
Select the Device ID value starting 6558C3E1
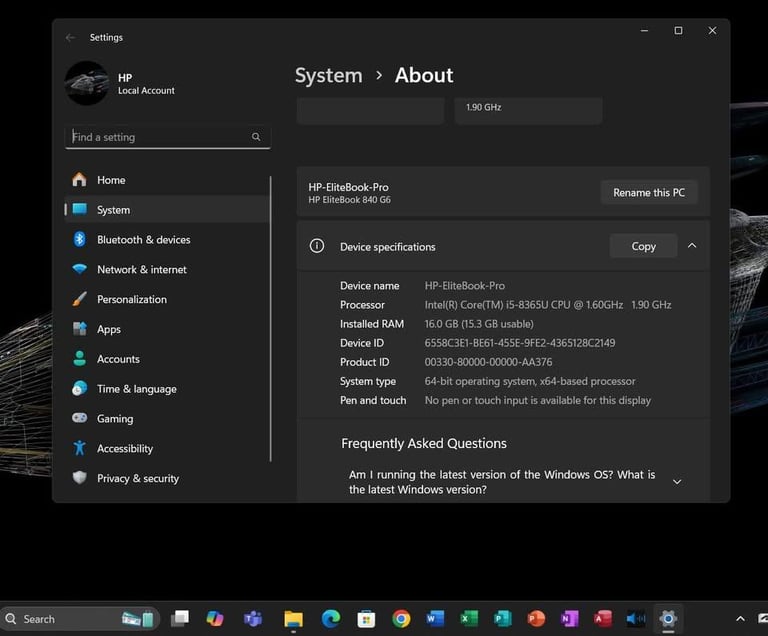pos(520,343)
